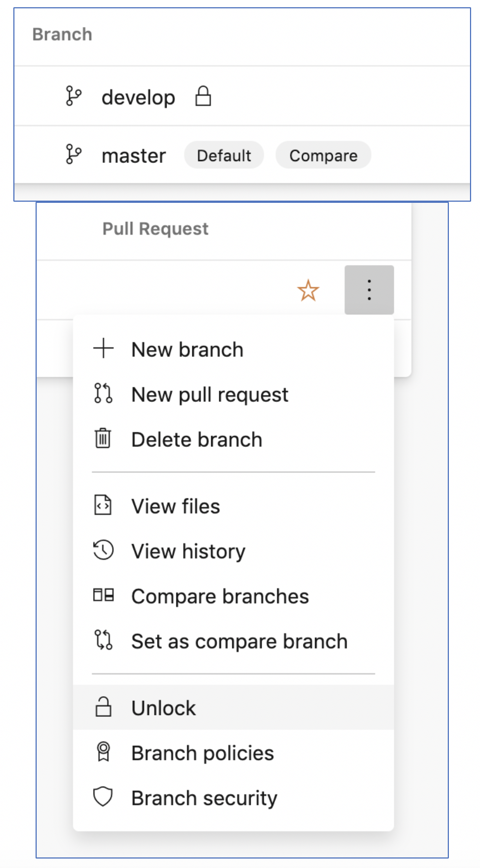Toggle the favorite star icon
Image resolution: width=480 pixels, height=868 pixels.
coord(308,290)
